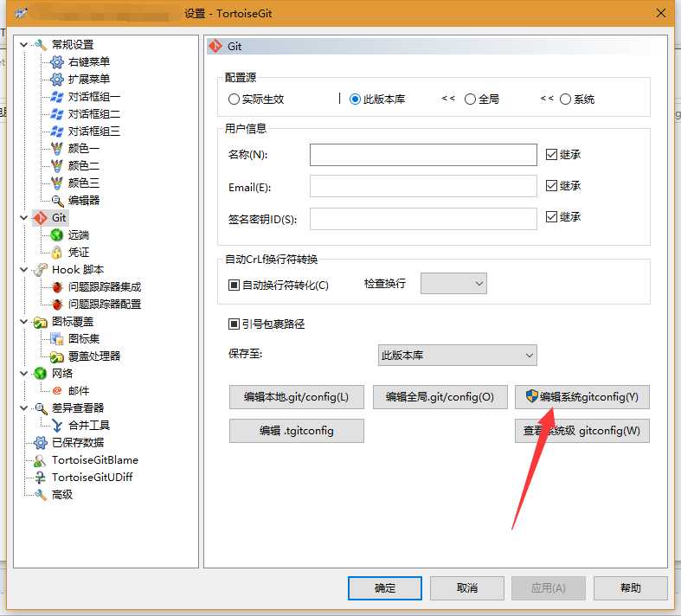Uncheck 继承 checkbox for 签名密钥ID
The image size is (681, 616).
(551, 216)
